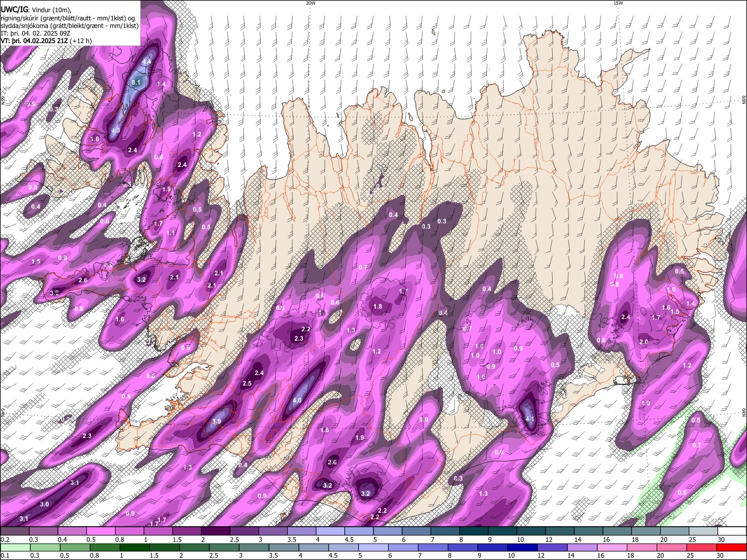Click the '3.0' precipitation value on the map
747x560 pixels.
tap(44, 504)
